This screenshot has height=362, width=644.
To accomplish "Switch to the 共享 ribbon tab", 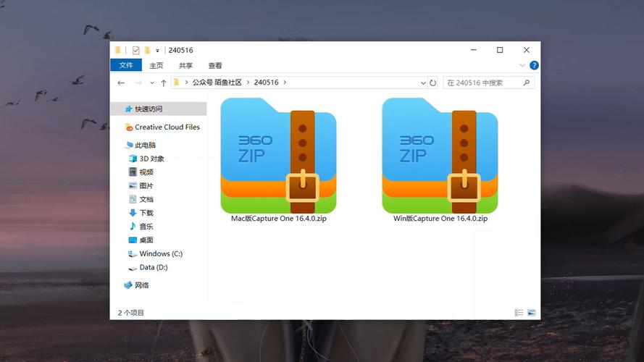I will coord(185,65).
